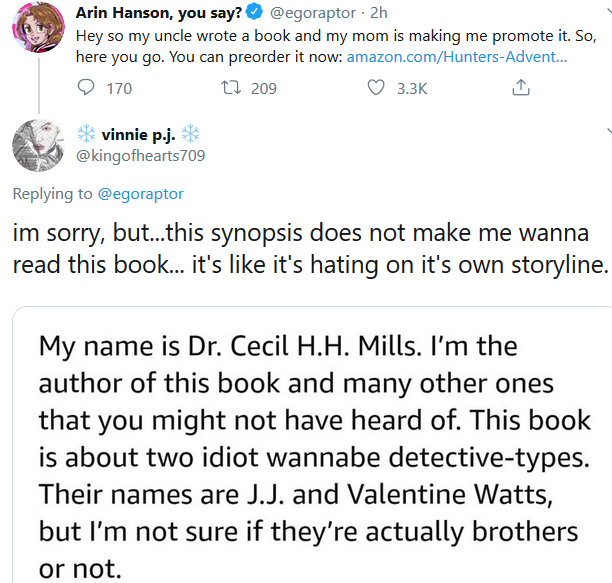Expand the caret menu on egoraptor's tweet
Screen dimensions: 612x583
(x=609, y=12)
